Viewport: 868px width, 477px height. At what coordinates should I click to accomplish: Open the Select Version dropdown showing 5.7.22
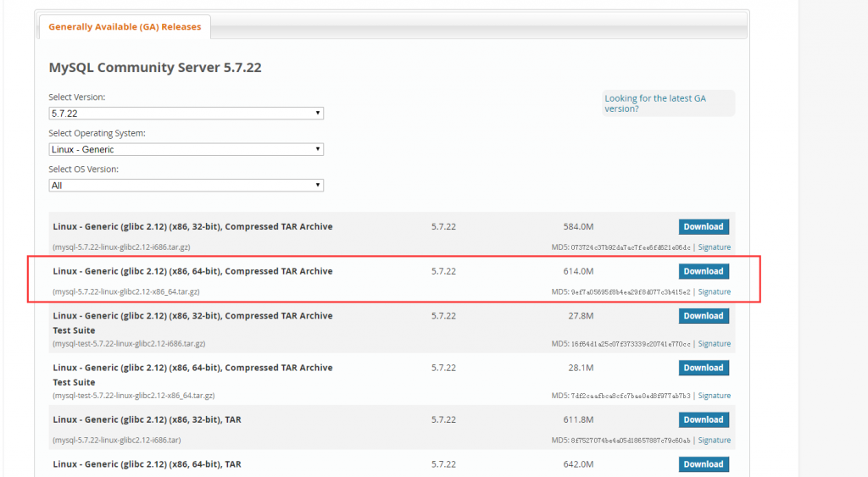tap(186, 114)
